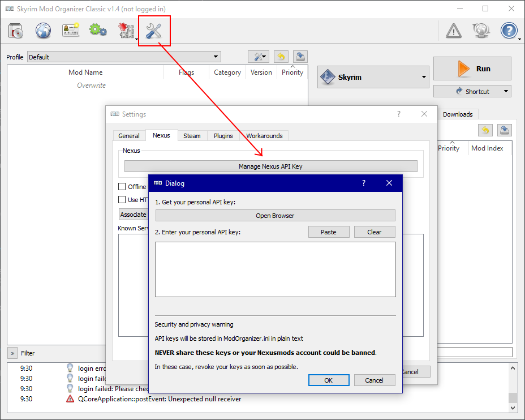Click the Install Mod from archive icon
The width and height of the screenshot is (525, 420).
[15, 31]
